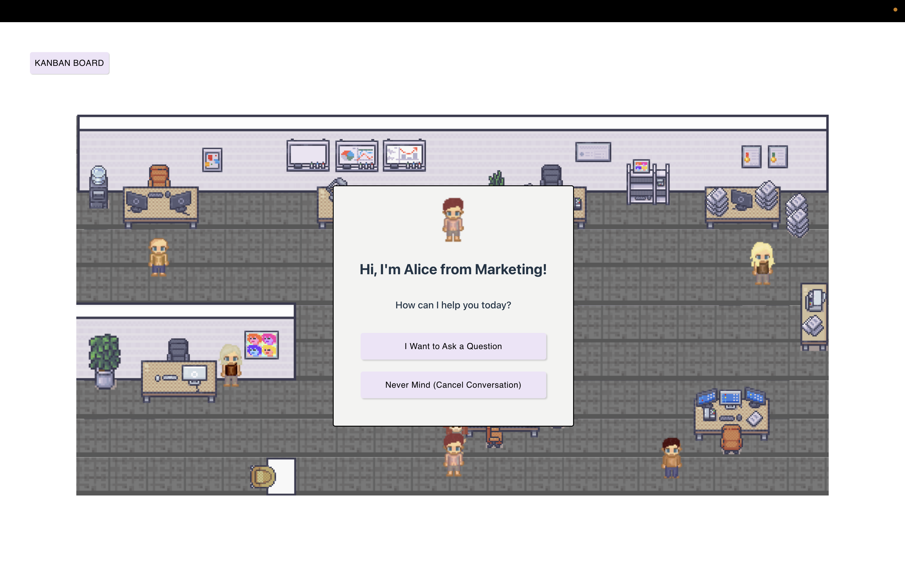Click the blank whiteboard on wall
905x588 pixels.
tap(308, 155)
